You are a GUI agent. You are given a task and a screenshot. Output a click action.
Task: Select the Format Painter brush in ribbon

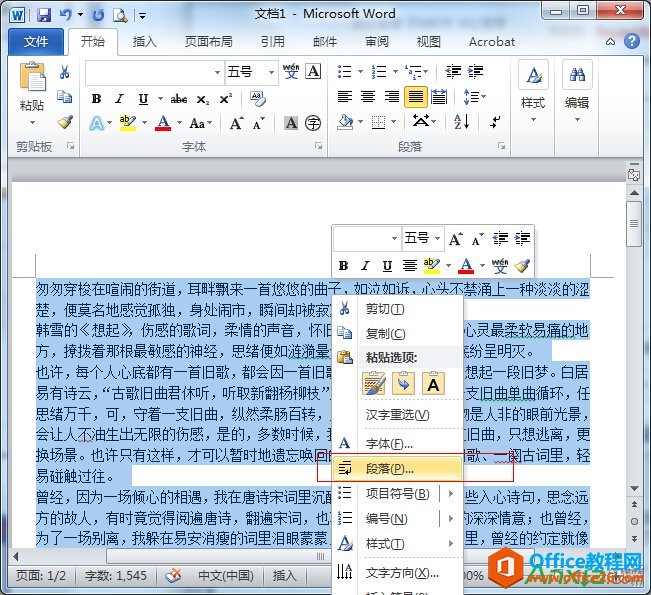point(65,121)
